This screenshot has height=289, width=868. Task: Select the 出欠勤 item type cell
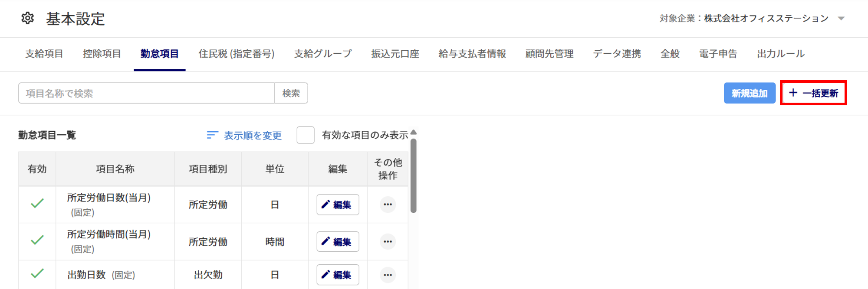click(208, 275)
